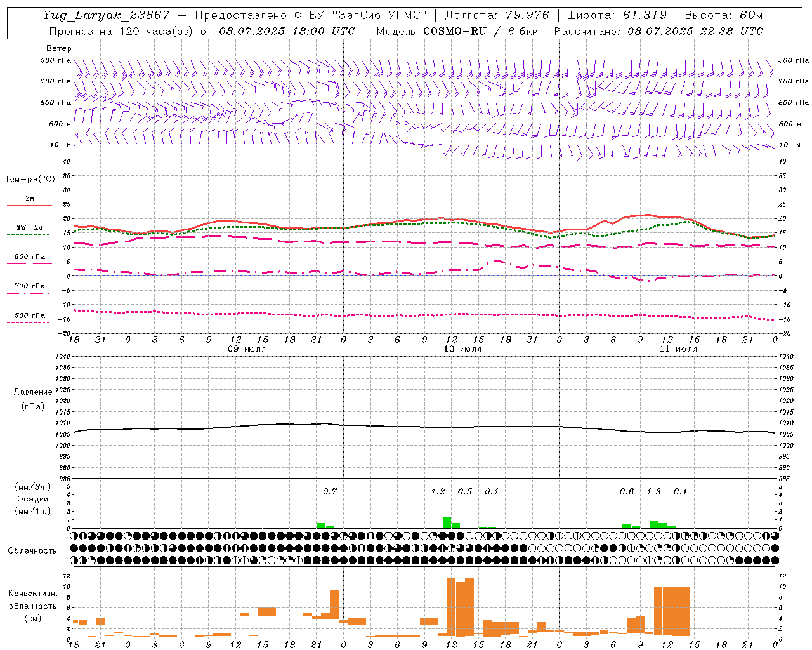The height and width of the screenshot is (650, 812).
Task: Click the "Давление" pressure panel label
Action: [33, 392]
